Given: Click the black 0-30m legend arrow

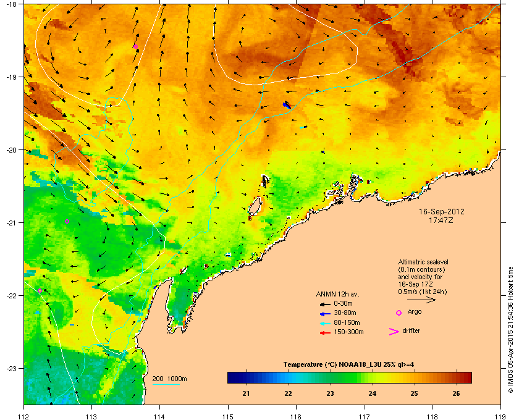Looking at the screenshot, I should tap(325, 304).
